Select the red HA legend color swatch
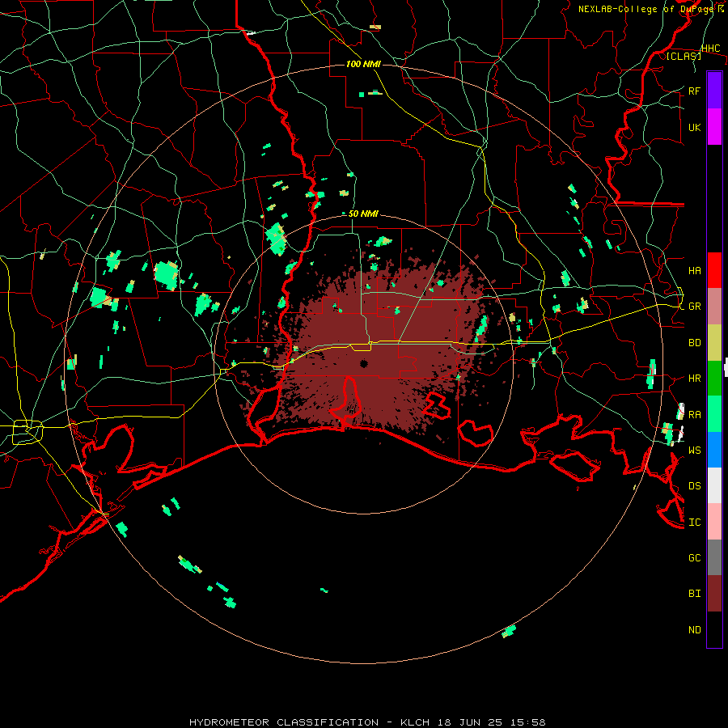The width and height of the screenshot is (728, 728). 714,270
